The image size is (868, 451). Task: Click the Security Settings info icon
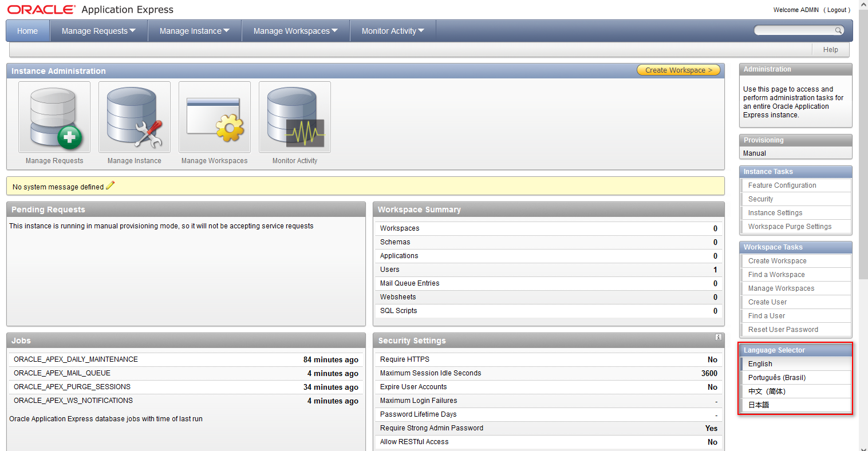718,337
